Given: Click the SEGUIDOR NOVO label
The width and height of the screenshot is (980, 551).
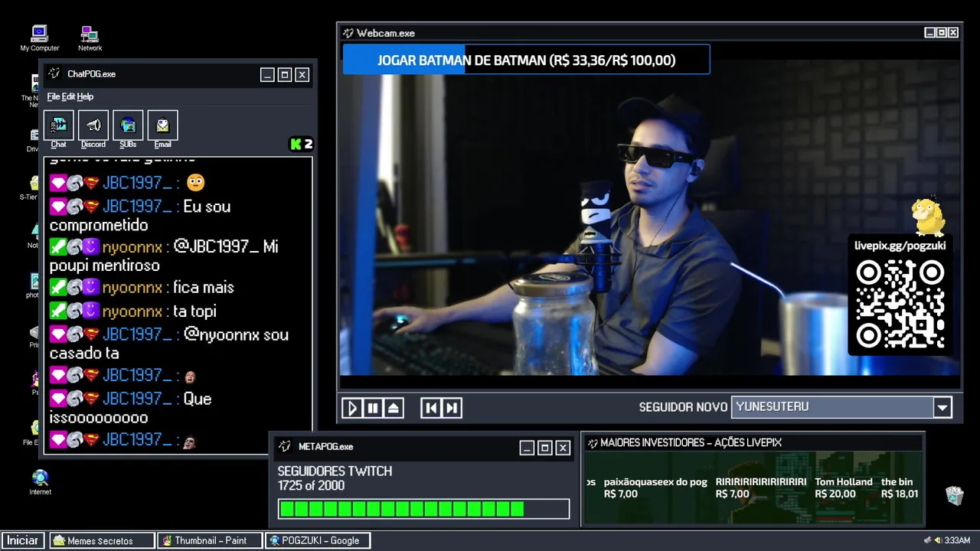Looking at the screenshot, I should point(683,407).
